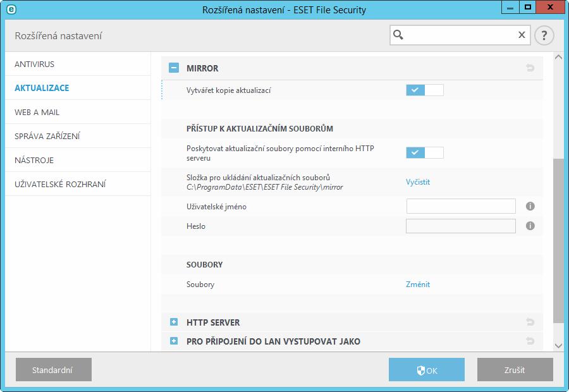Focus the Heslo password field
This screenshot has width=569, height=392.
click(461, 226)
